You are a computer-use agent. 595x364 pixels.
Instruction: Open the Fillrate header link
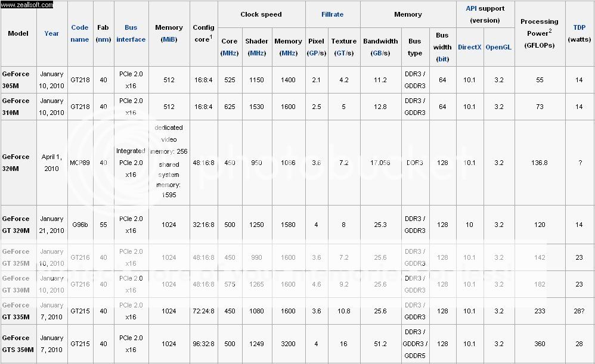pyautogui.click(x=333, y=14)
